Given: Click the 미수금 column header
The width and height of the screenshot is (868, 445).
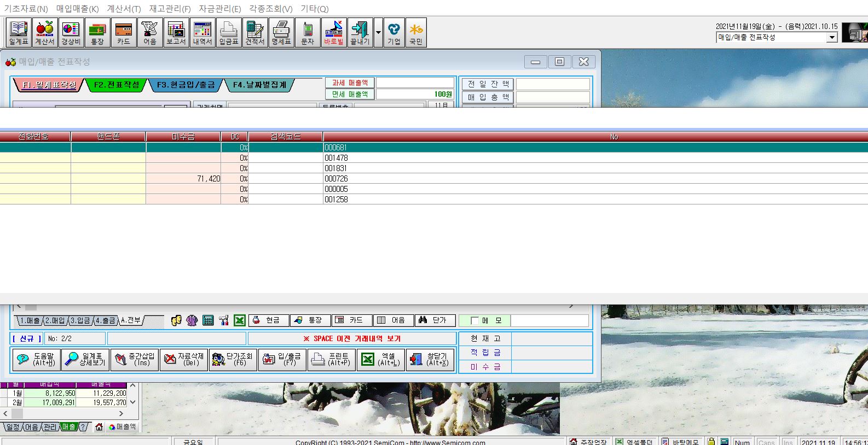Looking at the screenshot, I should [x=183, y=137].
